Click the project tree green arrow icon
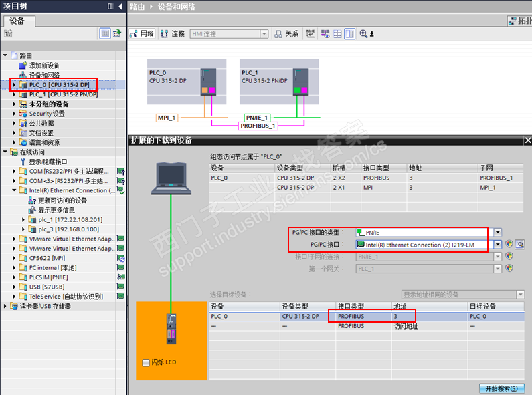 click(117, 33)
